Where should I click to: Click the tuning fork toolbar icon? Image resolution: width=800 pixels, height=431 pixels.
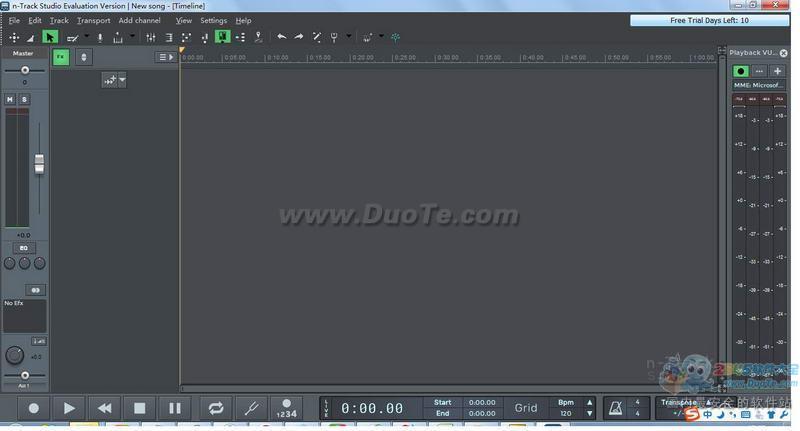[x=334, y=37]
